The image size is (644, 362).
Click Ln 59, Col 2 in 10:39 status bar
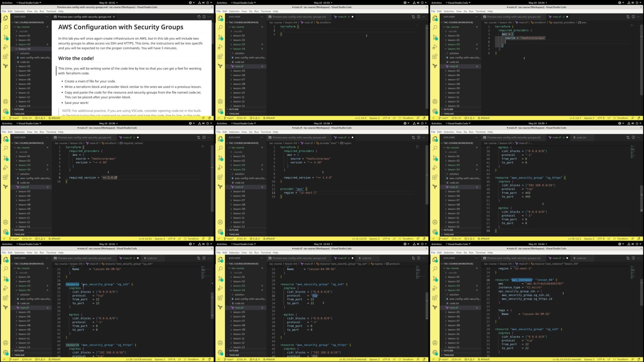click(x=575, y=238)
